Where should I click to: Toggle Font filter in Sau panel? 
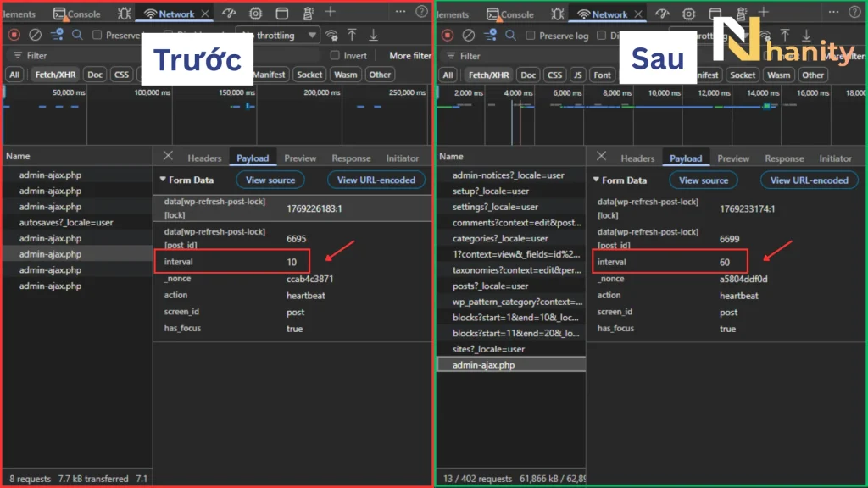click(x=603, y=75)
